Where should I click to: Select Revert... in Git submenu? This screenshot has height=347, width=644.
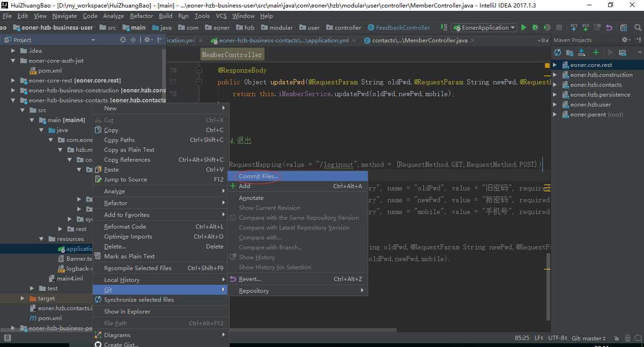pos(298,279)
